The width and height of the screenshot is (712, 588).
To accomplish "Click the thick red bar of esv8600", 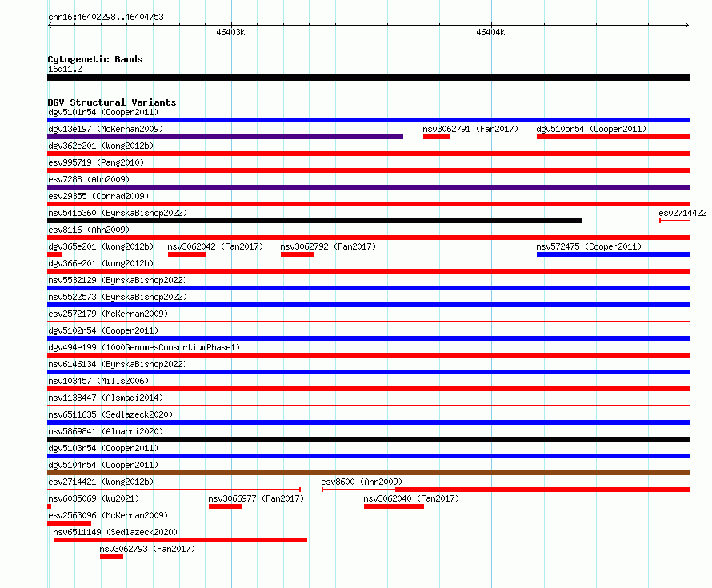I will (542, 490).
